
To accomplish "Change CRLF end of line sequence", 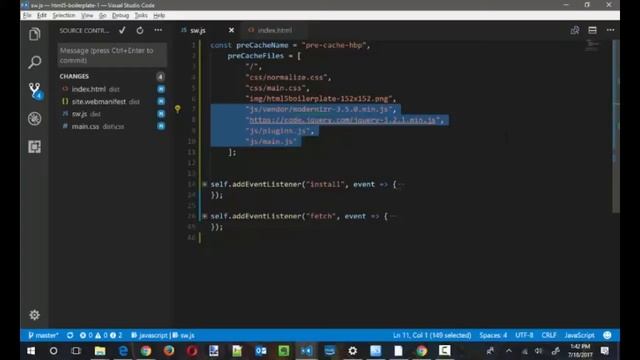I will click(549, 336).
